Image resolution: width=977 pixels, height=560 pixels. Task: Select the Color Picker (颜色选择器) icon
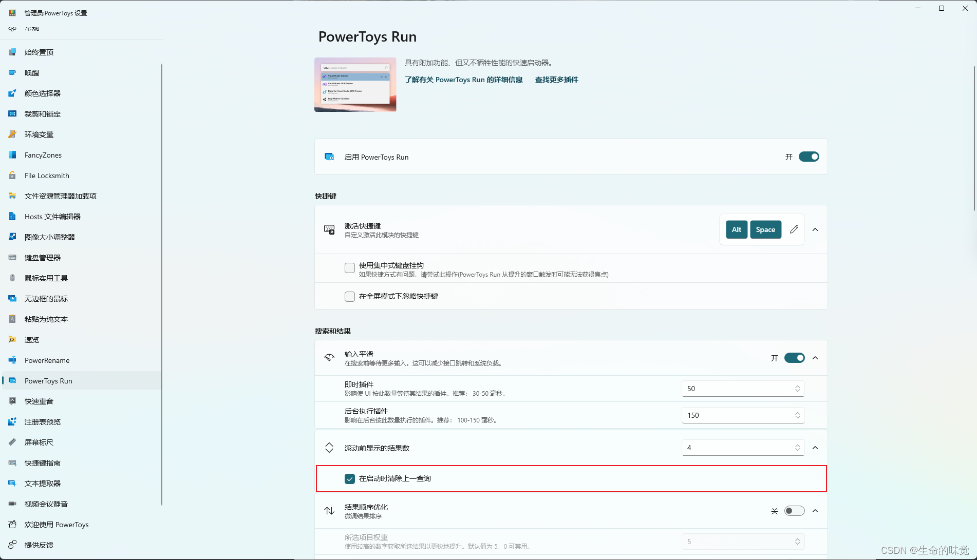pyautogui.click(x=12, y=93)
